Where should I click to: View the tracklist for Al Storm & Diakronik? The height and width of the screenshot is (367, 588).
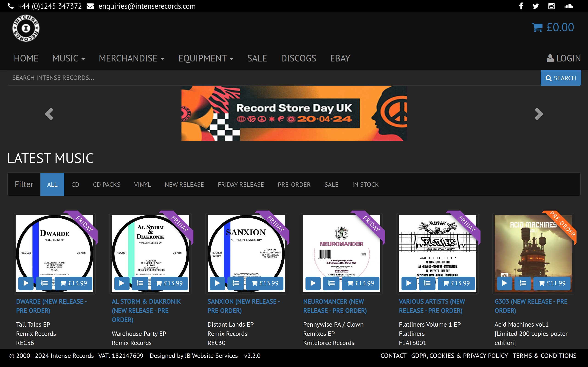(x=140, y=283)
